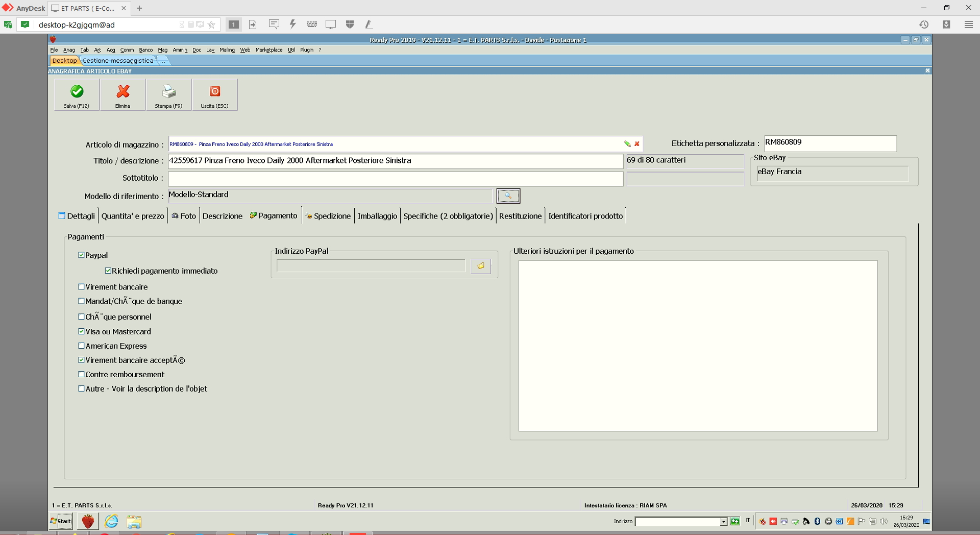980x535 pixels.
Task: Open AnyDesk session history clock icon
Action: (x=924, y=25)
